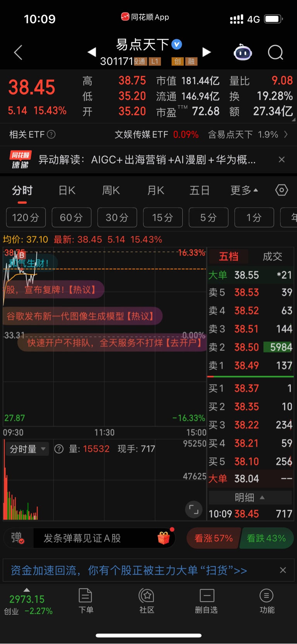
Task: Select the 卖5 38.53 order row
Action: 250,292
